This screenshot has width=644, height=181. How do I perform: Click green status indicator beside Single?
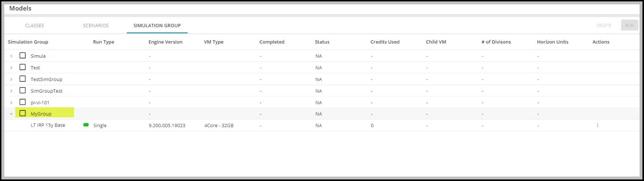[x=86, y=125]
